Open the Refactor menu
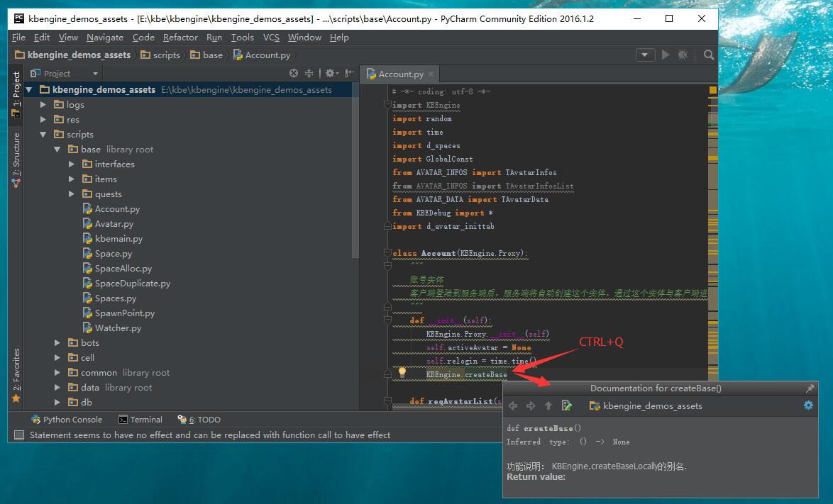The width and height of the screenshot is (833, 504). click(x=180, y=37)
